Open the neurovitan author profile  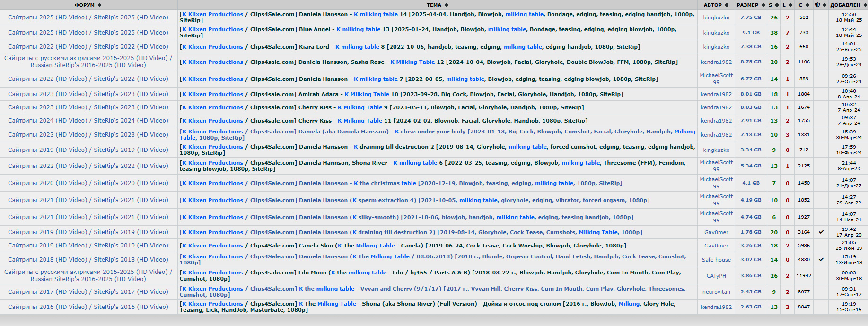click(x=716, y=292)
